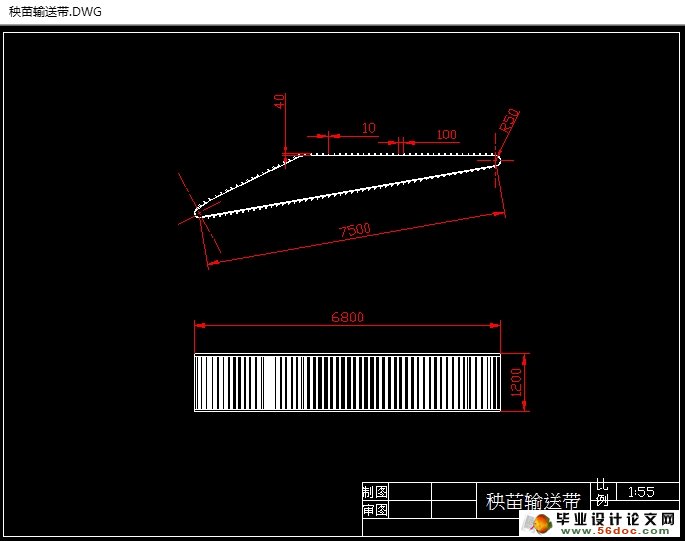Click the 7500 length dimension text
Screen dimensions: 685x541
tap(355, 230)
